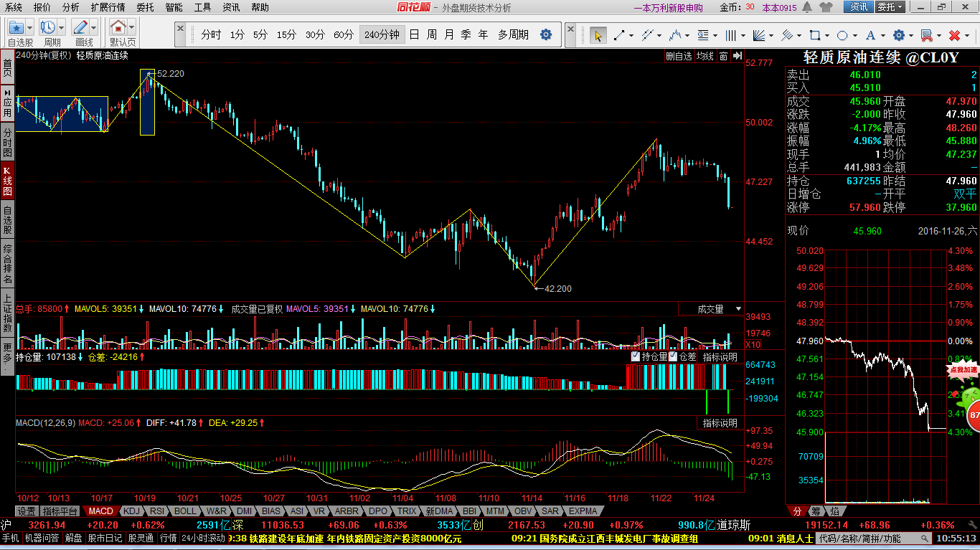Open the 扩展行情 menu
Screen dimensions: 980x550
tap(108, 7)
